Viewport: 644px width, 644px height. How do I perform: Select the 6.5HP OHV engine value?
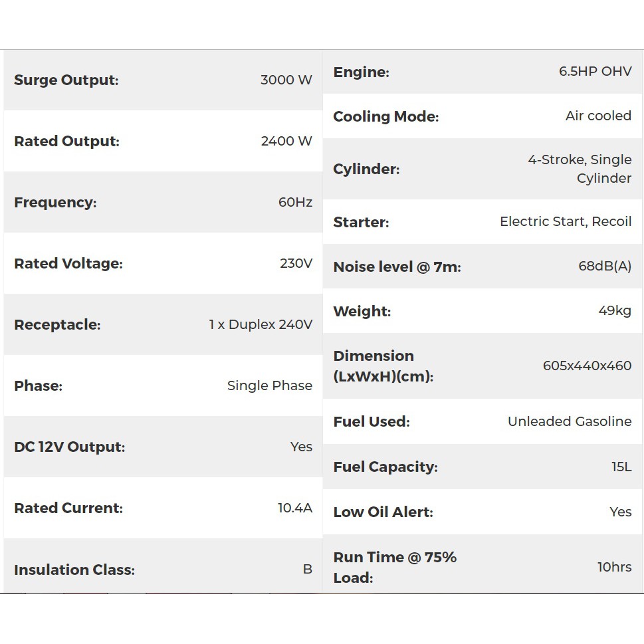pyautogui.click(x=595, y=72)
